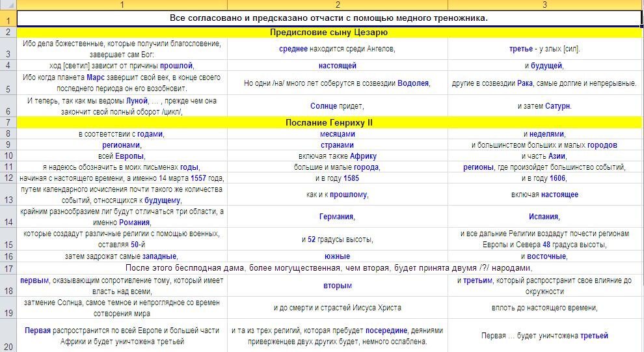The width and height of the screenshot is (644, 352).
Task: Click the cell 'затем задрожат самые западные'
Action: click(122, 256)
